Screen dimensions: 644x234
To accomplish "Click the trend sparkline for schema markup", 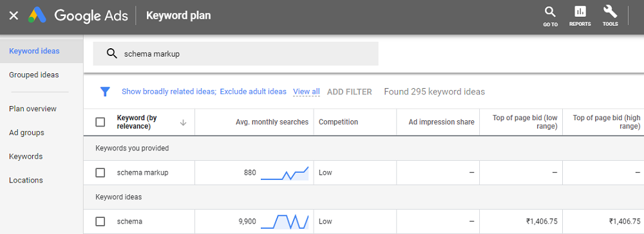I will click(285, 173).
